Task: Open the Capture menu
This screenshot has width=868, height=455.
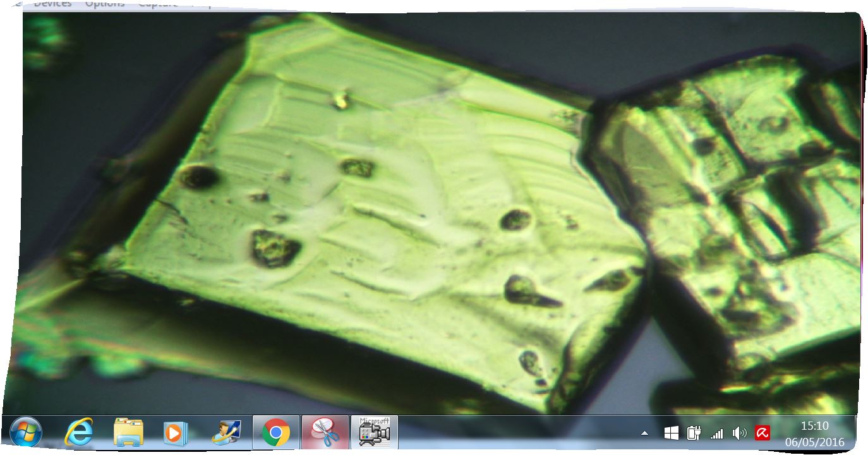Action: click(x=157, y=4)
